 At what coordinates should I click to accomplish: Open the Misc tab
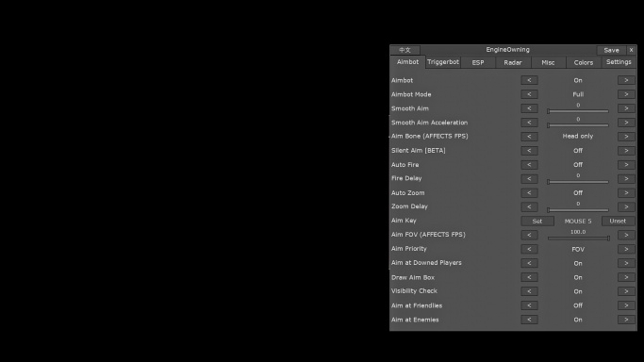pos(548,62)
